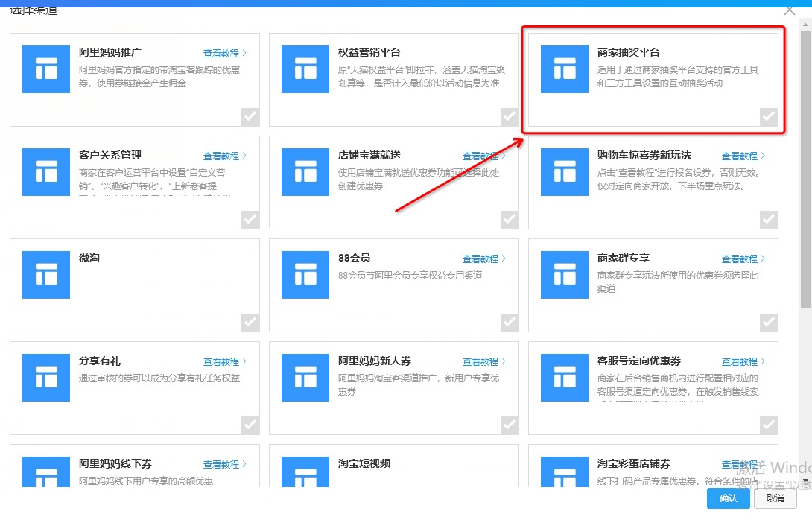Click the 商家抽奖平台 channel icon

tap(565, 69)
